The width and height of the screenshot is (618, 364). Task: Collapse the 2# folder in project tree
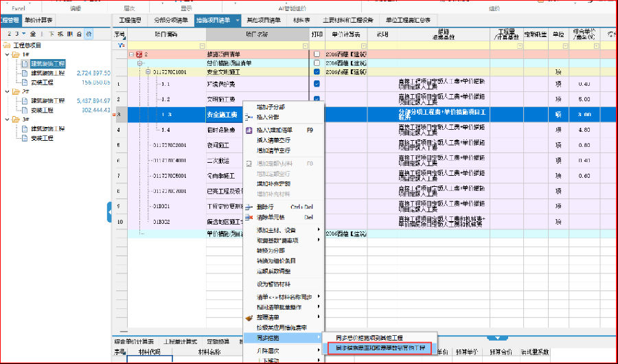coord(7,91)
